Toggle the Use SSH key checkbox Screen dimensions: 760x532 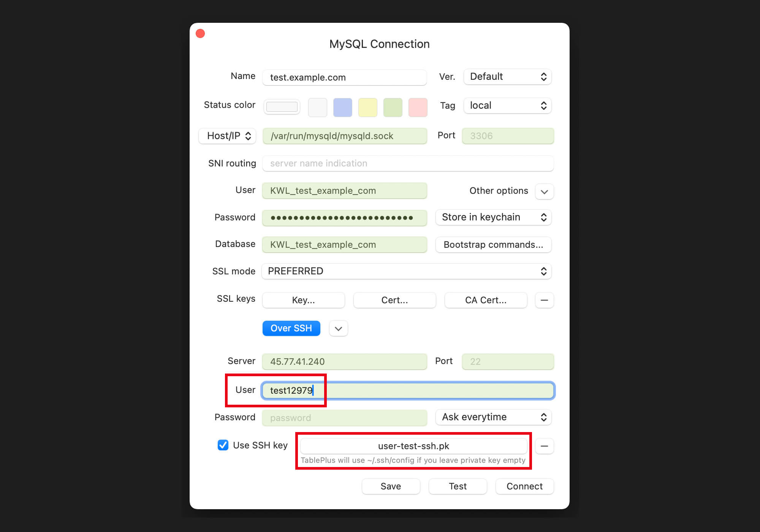(223, 445)
